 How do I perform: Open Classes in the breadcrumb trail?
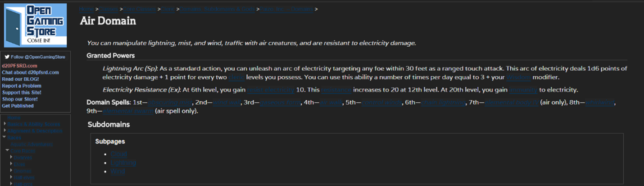tap(109, 9)
